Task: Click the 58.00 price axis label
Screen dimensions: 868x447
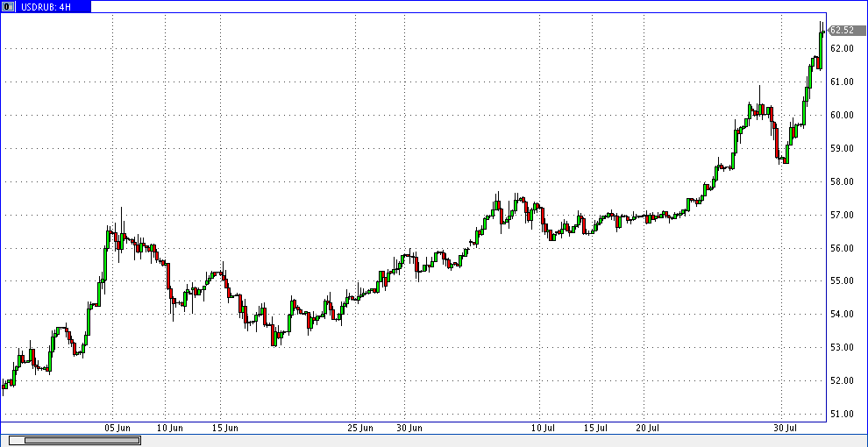Action: tap(842, 181)
